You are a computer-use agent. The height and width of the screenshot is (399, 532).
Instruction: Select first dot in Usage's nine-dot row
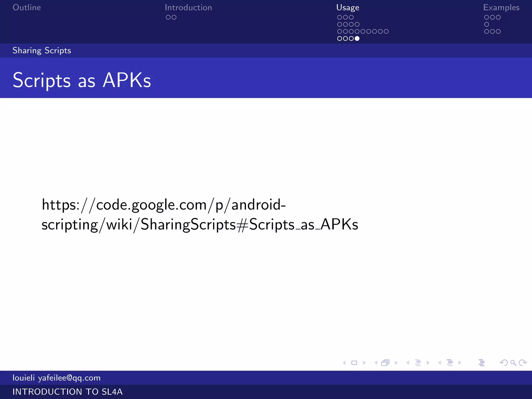(x=340, y=31)
